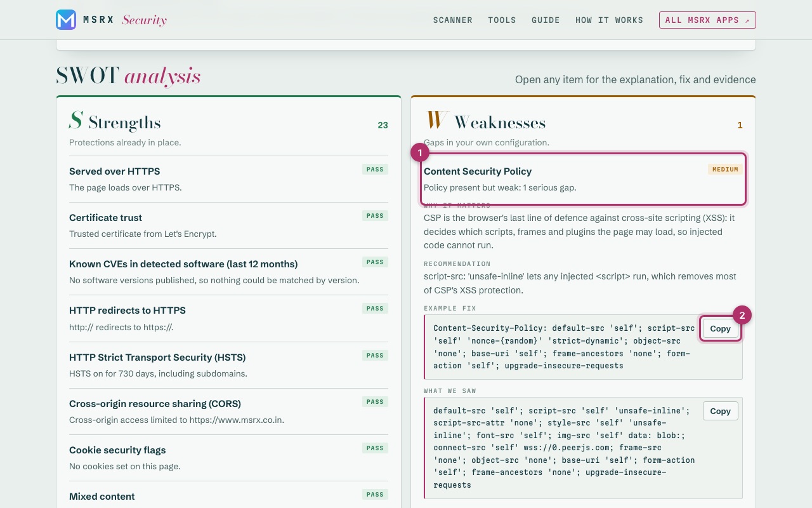Copy the What We Saw policy
Screen dimensions: 812x508
tap(720, 411)
